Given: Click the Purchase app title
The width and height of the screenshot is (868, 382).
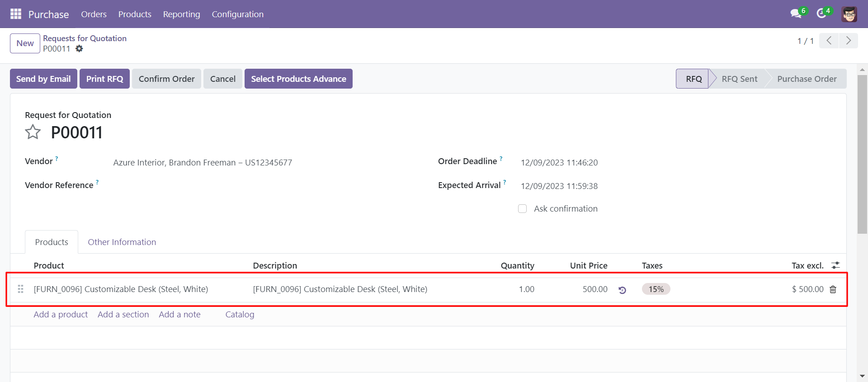Looking at the screenshot, I should pos(48,14).
